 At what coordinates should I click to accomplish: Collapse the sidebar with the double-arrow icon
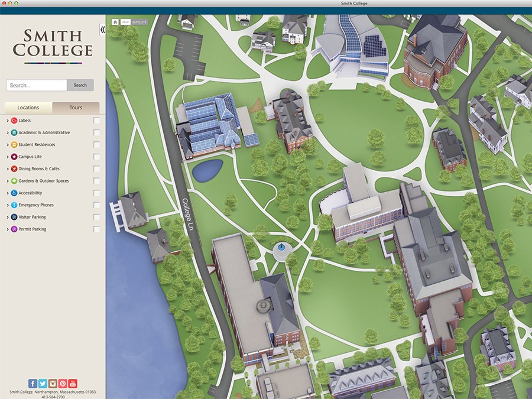[x=102, y=30]
